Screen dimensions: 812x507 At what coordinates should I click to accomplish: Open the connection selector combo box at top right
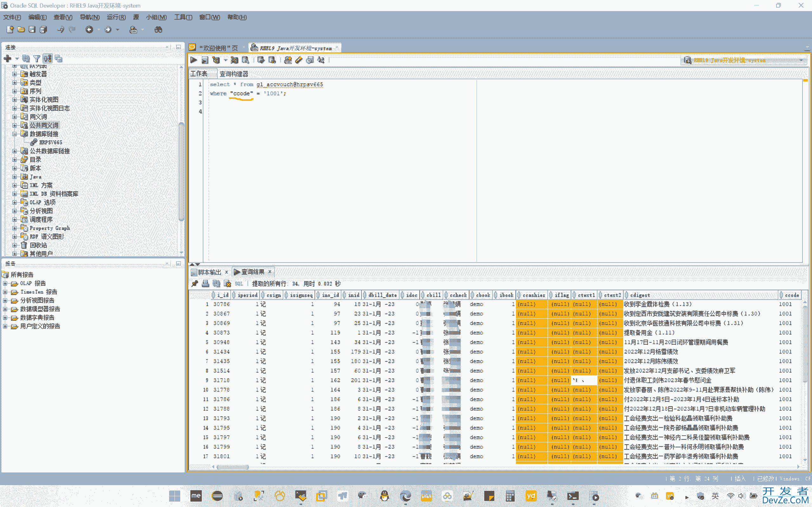(744, 60)
